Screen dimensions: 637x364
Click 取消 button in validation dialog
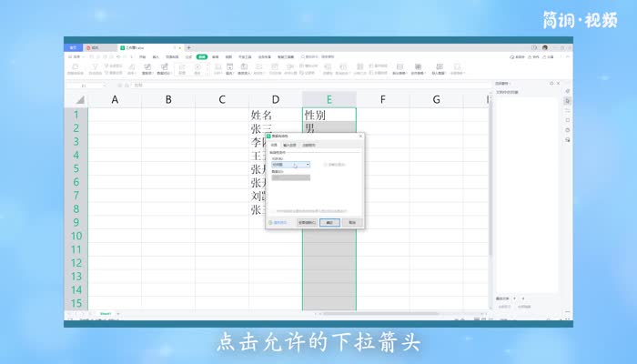351,221
